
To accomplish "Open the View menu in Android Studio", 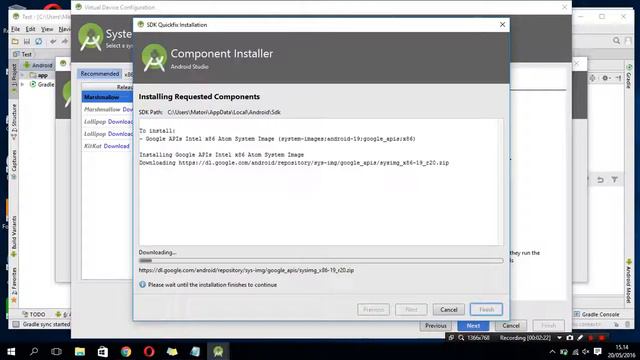I will tap(47, 29).
